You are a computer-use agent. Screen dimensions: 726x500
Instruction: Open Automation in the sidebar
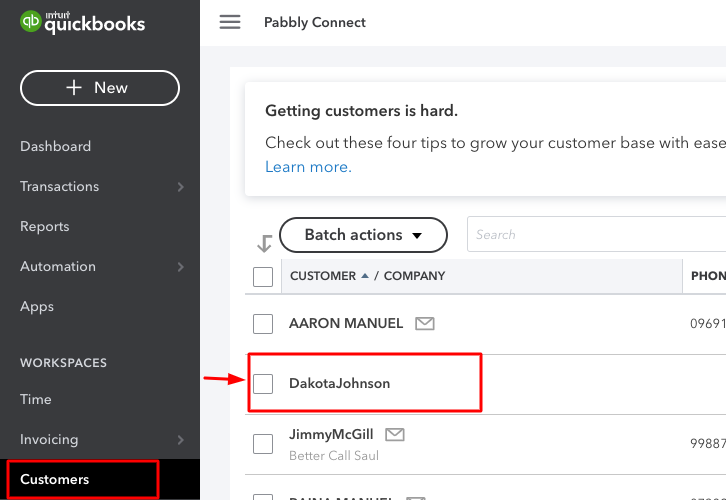[58, 266]
